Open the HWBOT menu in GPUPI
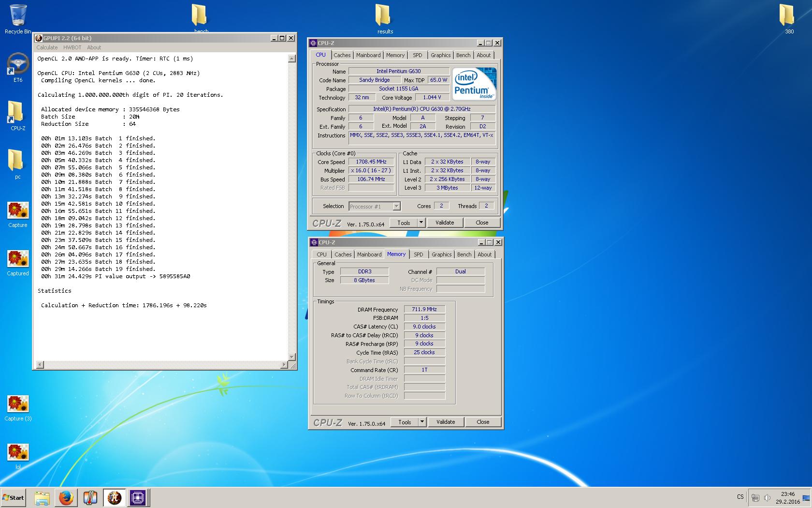Image resolution: width=812 pixels, height=508 pixels. pyautogui.click(x=72, y=47)
